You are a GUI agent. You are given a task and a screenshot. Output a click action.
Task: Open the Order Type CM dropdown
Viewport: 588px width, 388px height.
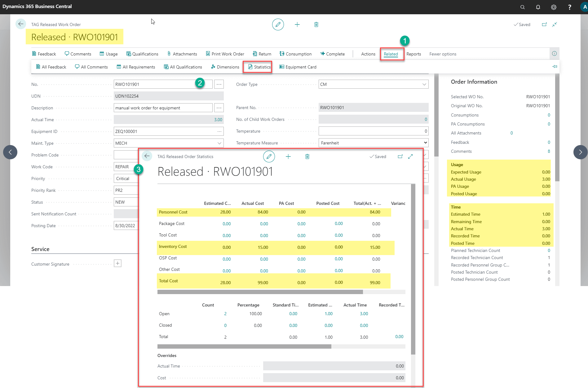(x=424, y=84)
